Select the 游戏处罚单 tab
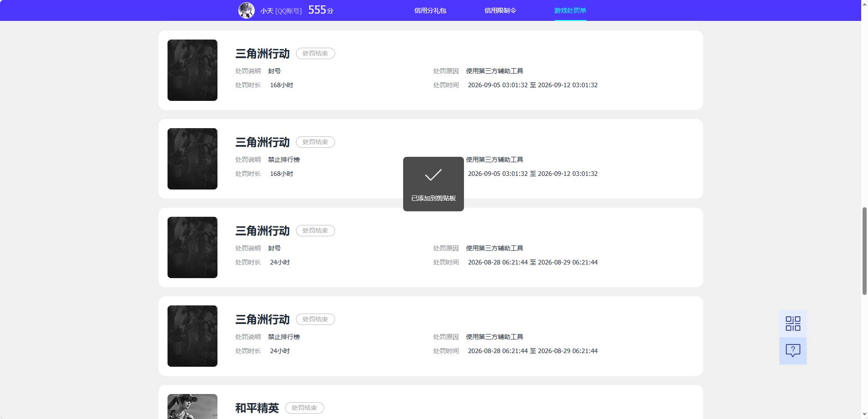Screen dimensions: 868x419 click(x=570, y=10)
